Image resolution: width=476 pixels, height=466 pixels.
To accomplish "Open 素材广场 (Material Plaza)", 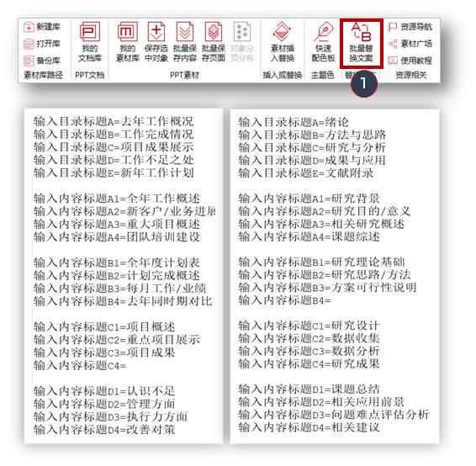I will (410, 44).
